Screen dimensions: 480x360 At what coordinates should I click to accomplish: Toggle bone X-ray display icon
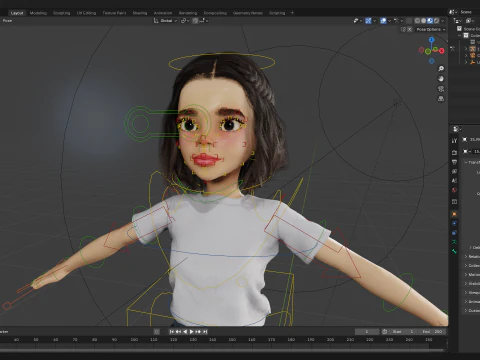396,21
